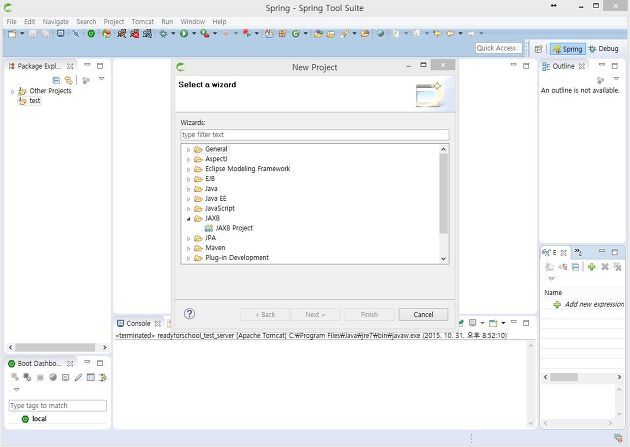Toggle Link with Editor in Package Explorer
This screenshot has height=447, width=630.
[69, 80]
